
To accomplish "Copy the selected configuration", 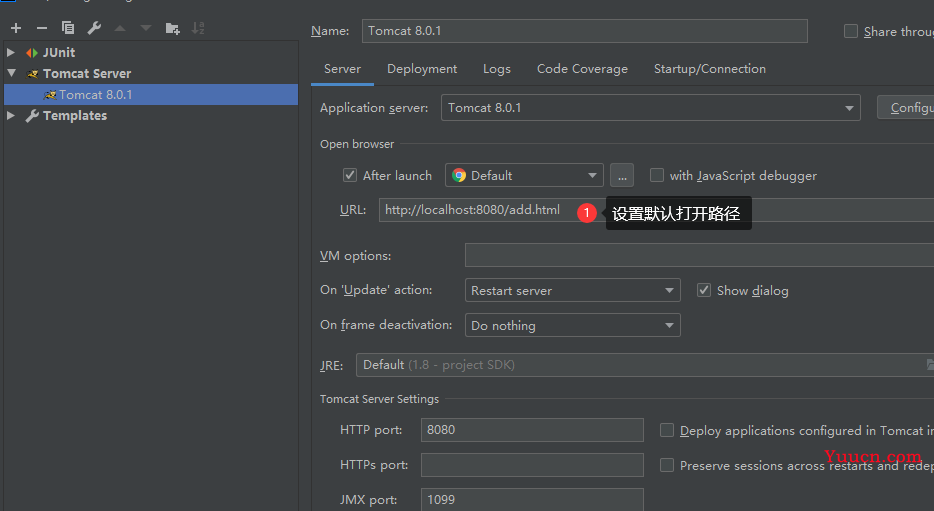I will [x=68, y=28].
